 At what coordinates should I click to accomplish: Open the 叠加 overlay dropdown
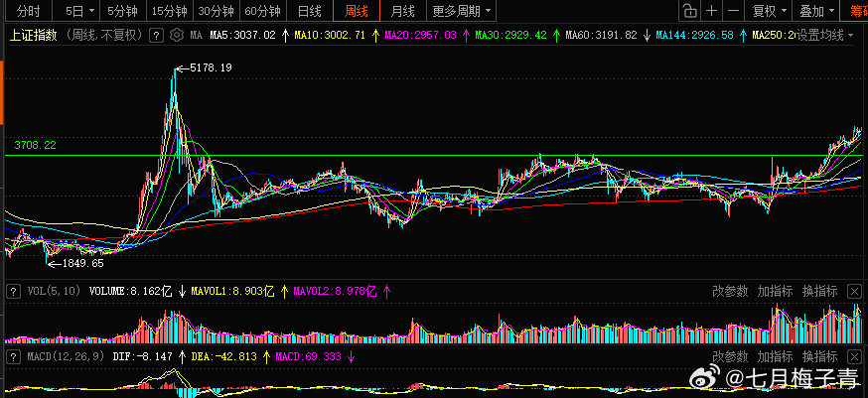click(x=816, y=11)
